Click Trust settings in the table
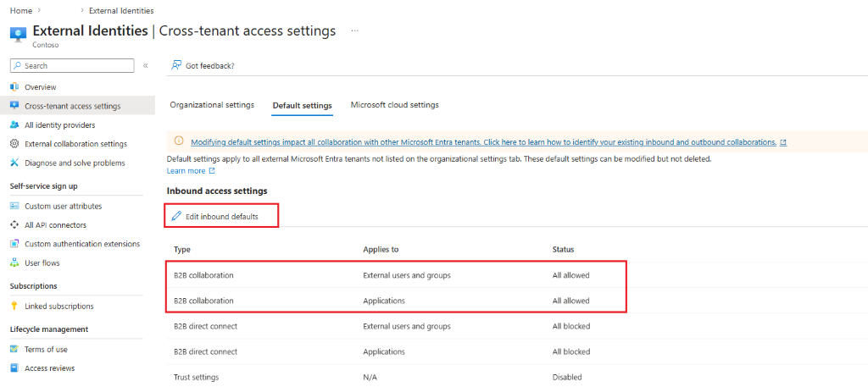The width and height of the screenshot is (868, 387). pyautogui.click(x=196, y=377)
